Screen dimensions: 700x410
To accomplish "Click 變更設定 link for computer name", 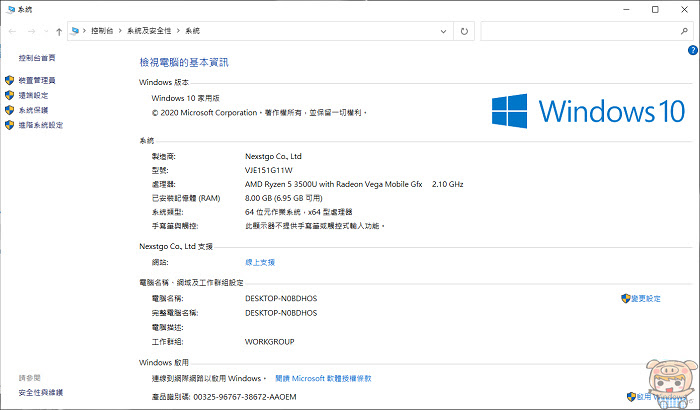I will tap(646, 298).
